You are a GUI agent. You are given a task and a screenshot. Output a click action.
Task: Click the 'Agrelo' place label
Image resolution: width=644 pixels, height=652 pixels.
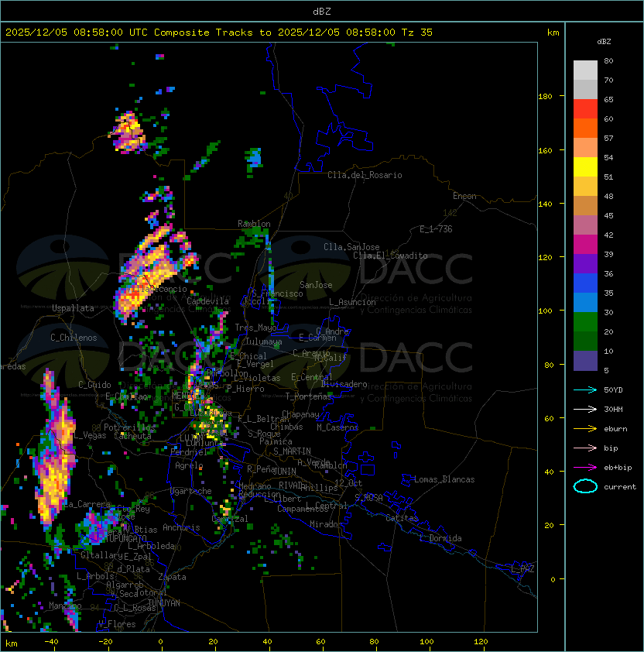coord(189,465)
